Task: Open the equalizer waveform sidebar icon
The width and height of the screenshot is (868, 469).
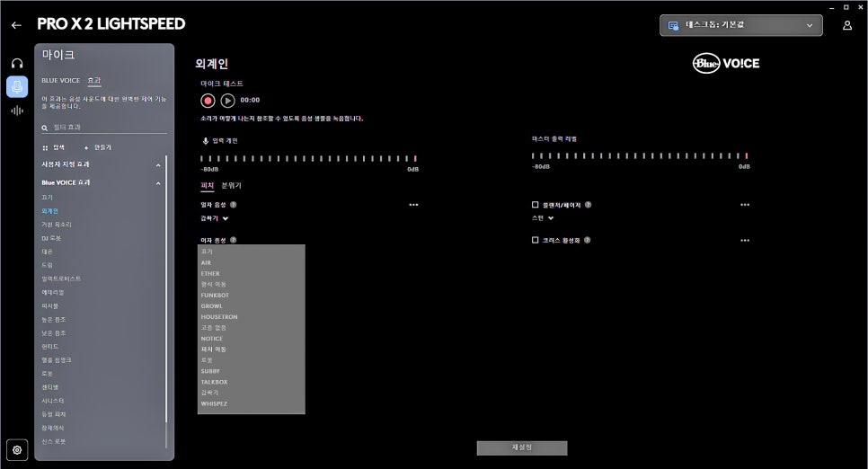Action: coord(17,111)
